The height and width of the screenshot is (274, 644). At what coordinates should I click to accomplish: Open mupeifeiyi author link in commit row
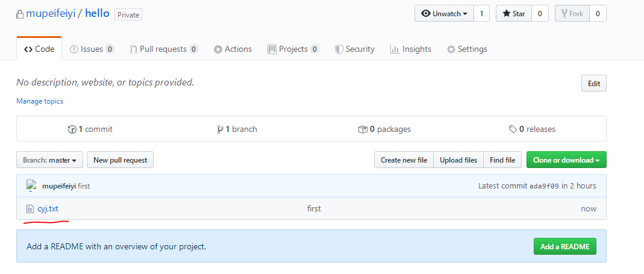59,186
